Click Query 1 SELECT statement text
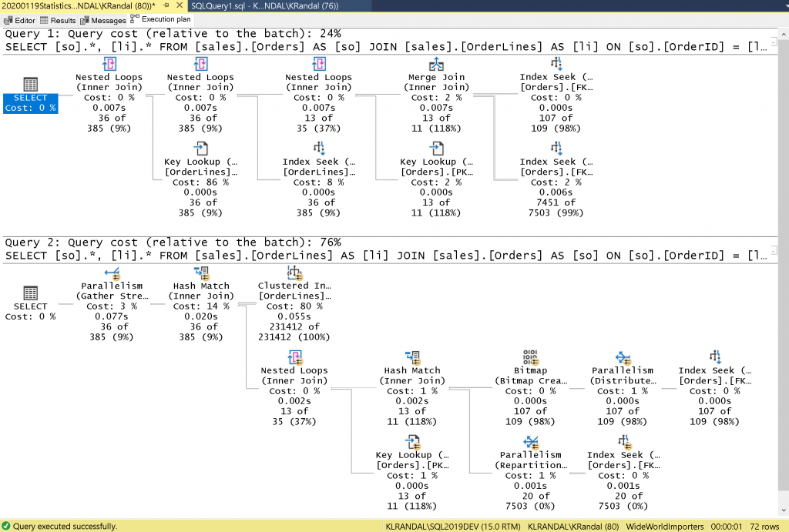This screenshot has width=789, height=532. tap(385, 47)
